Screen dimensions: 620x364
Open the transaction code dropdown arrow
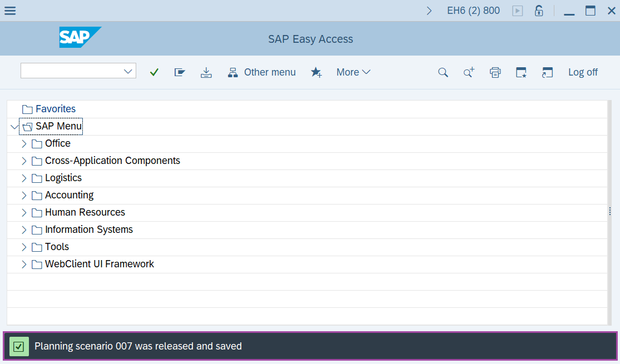coord(128,71)
